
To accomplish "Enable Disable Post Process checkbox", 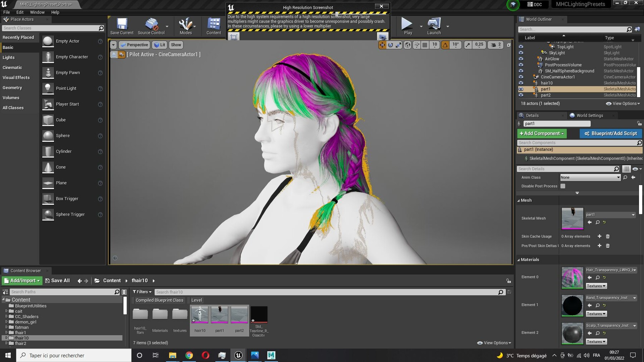I will tap(563, 186).
